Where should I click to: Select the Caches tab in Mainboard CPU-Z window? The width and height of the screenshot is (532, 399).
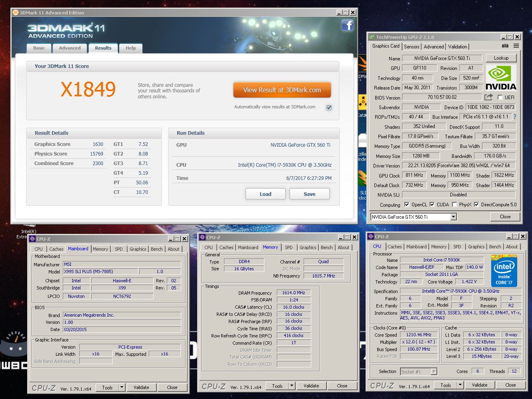(x=56, y=249)
